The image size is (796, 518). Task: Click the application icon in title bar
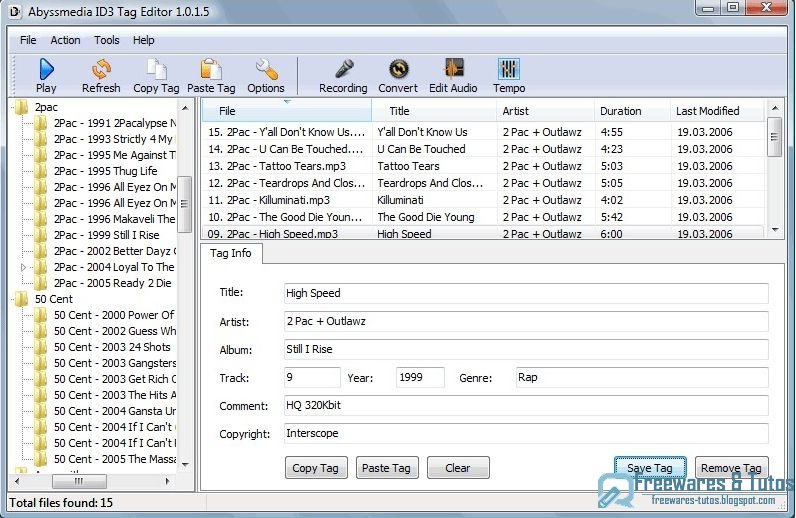(x=14, y=12)
